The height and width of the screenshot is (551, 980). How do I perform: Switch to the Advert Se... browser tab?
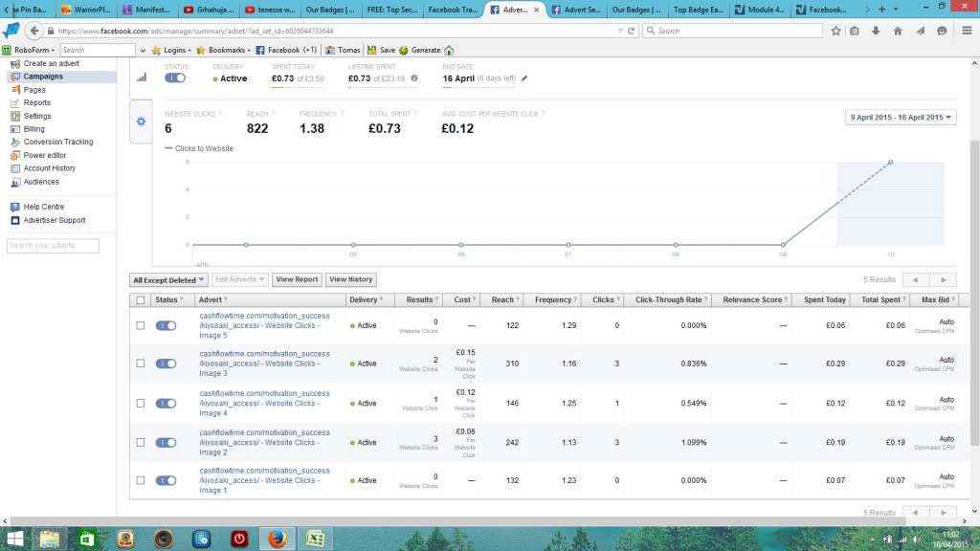click(575, 10)
